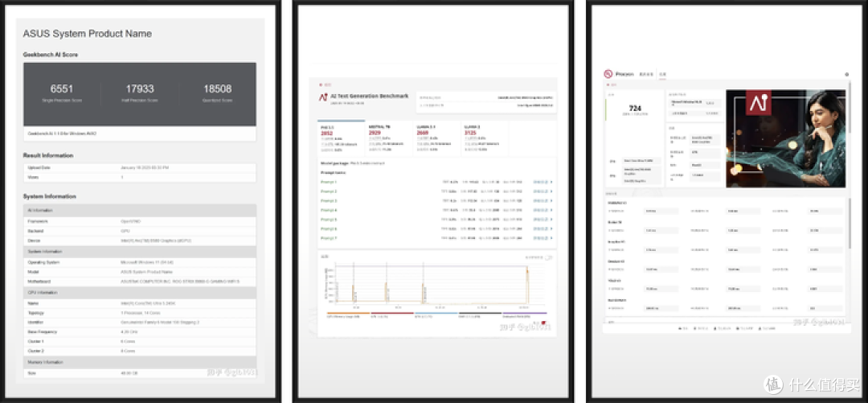Click the Upload Date row in Geekbench
868x403 pixels.
pyautogui.click(x=140, y=167)
